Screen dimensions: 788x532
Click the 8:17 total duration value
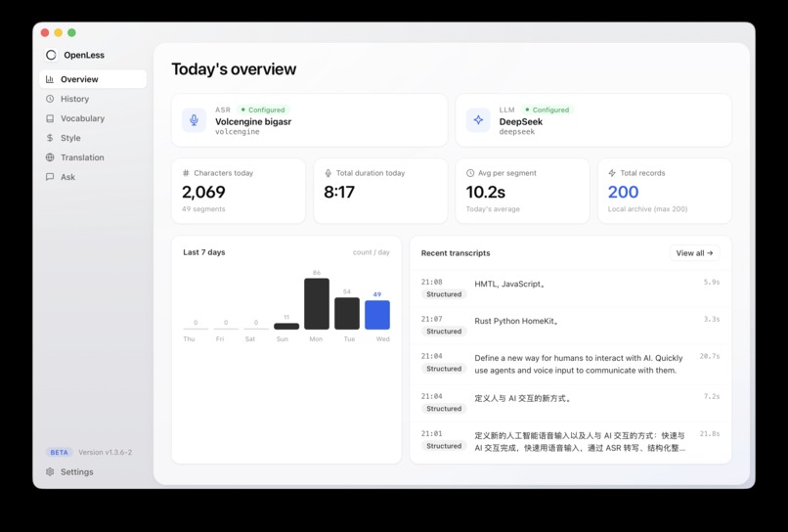pyautogui.click(x=339, y=192)
